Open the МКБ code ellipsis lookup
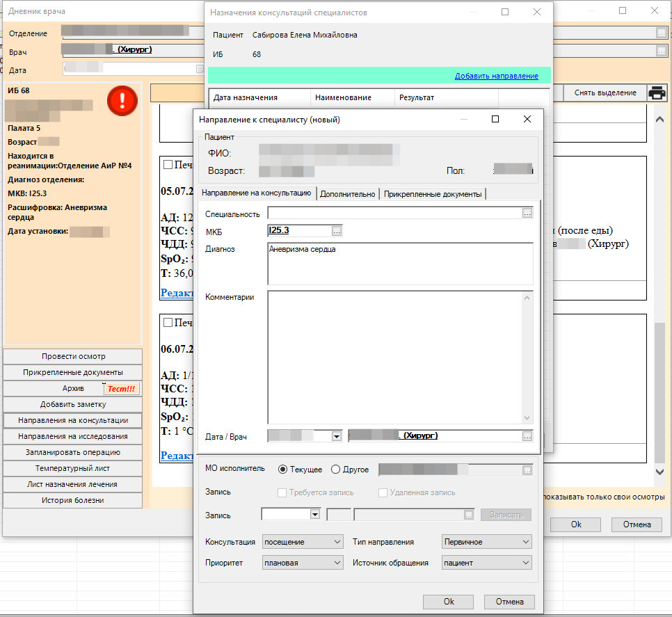Image resolution: width=672 pixels, height=617 pixels. pyautogui.click(x=337, y=231)
